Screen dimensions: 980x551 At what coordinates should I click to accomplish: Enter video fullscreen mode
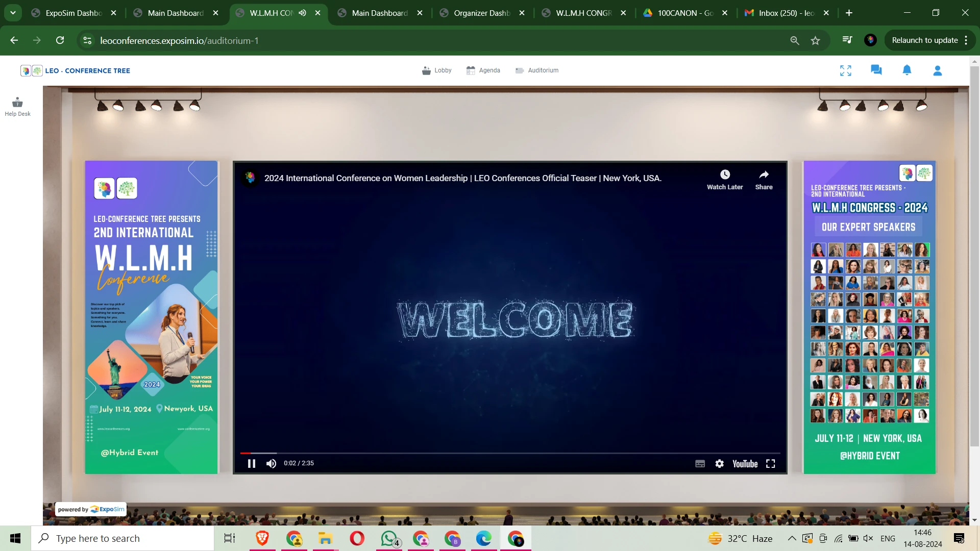click(x=770, y=464)
